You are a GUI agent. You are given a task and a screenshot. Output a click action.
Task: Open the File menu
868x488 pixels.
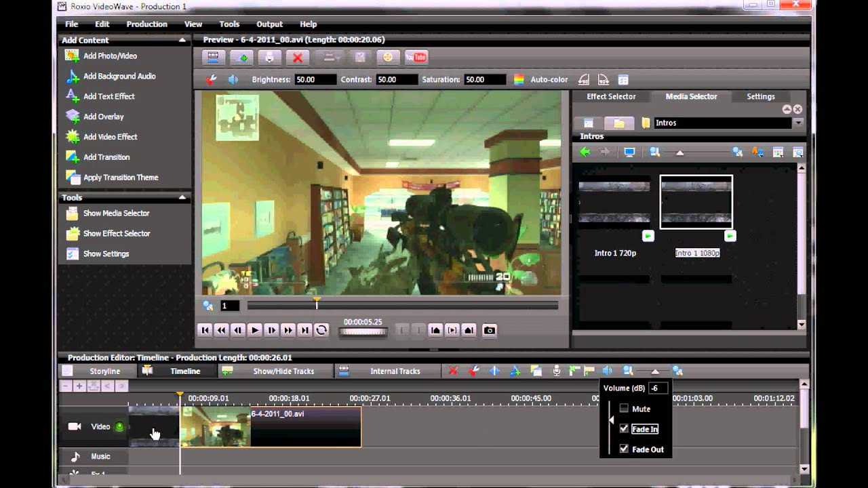tap(71, 24)
